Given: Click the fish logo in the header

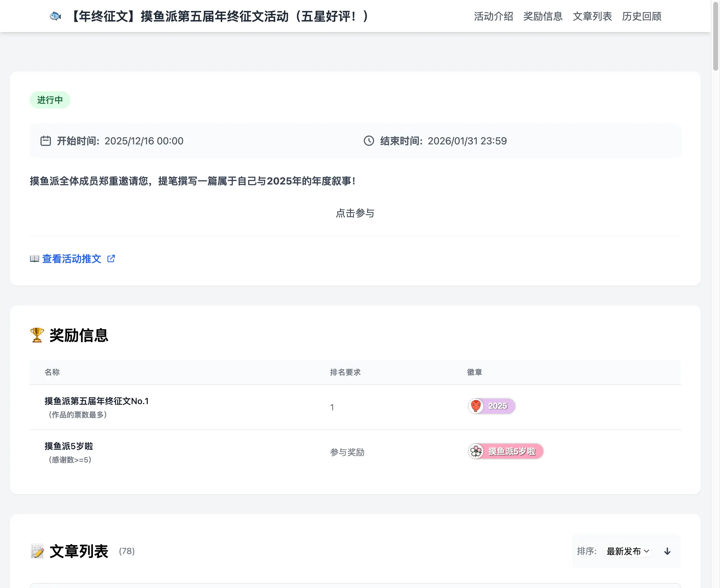Looking at the screenshot, I should 55,16.
